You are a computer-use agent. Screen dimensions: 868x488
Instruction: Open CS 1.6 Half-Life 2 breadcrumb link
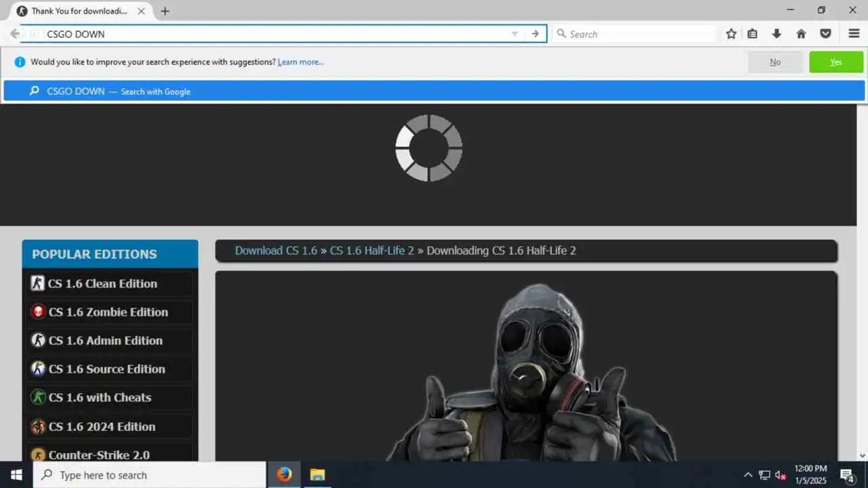[372, 250]
